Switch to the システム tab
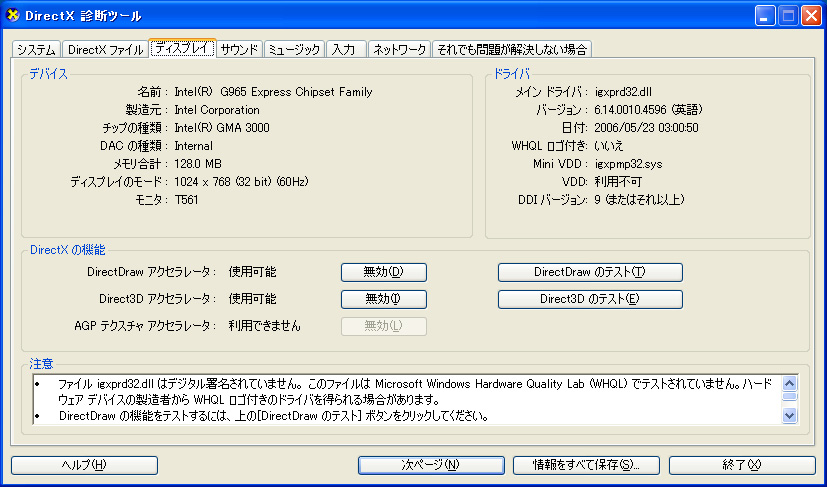Image resolution: width=827 pixels, height=487 pixels. pyautogui.click(x=36, y=50)
